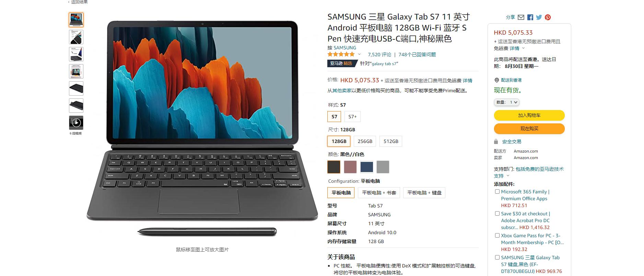Expand the shipping details chevron in buy box
The width and height of the screenshot is (644, 276).
tap(523, 48)
